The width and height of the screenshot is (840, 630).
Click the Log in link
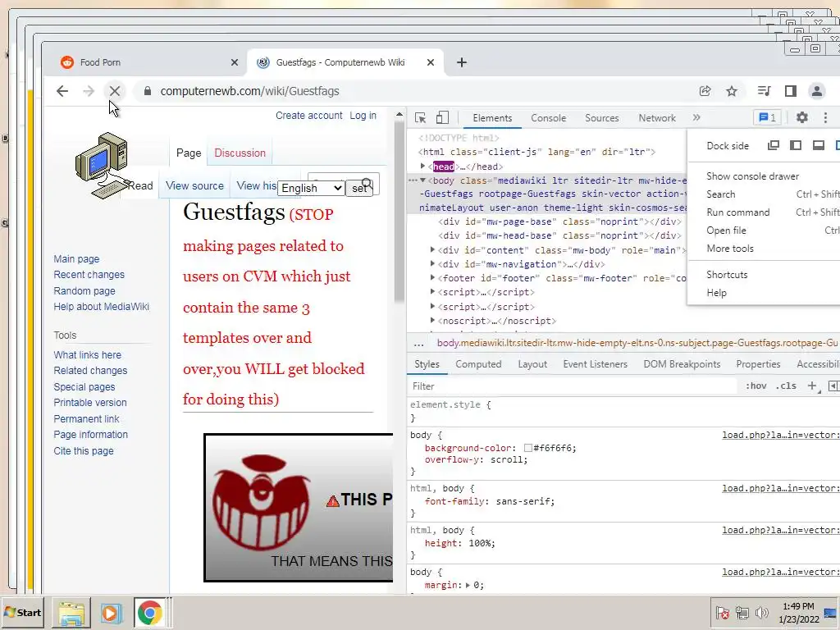pyautogui.click(x=363, y=115)
